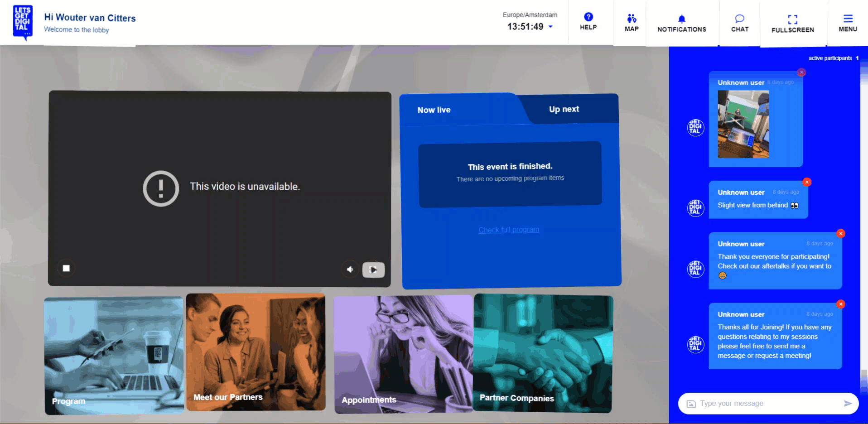Open the Partner Companies tile

[x=543, y=353]
